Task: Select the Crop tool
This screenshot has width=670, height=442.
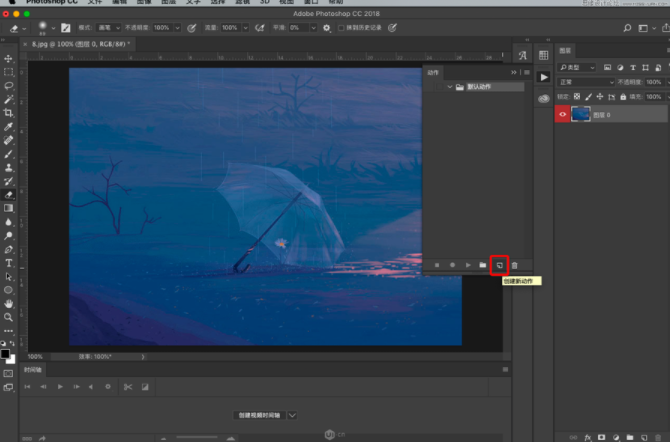Action: [x=9, y=113]
